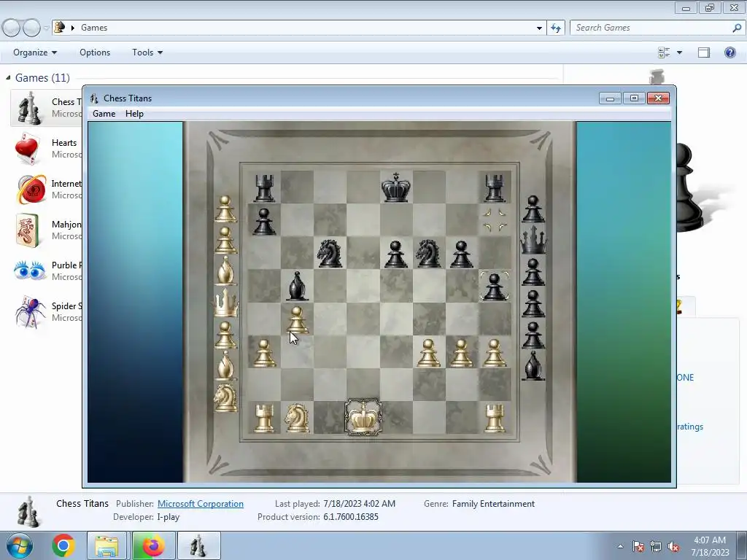
Task: Show hidden tray icons
Action: (620, 546)
